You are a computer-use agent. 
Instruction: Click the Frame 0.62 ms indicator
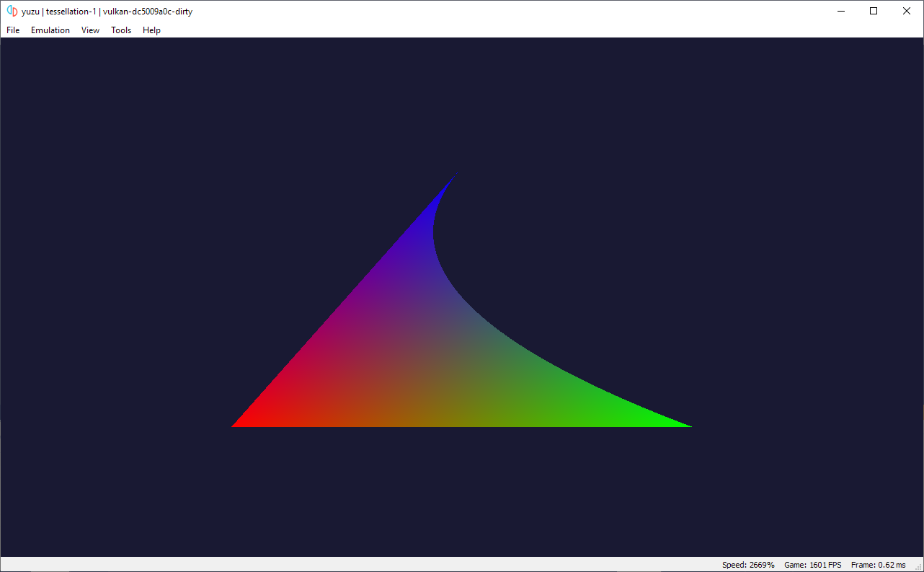(878, 565)
